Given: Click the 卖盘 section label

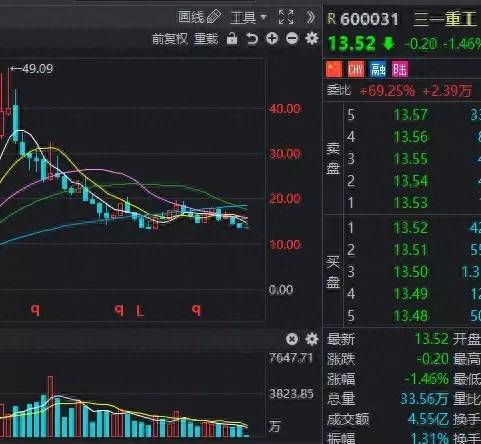Looking at the screenshot, I should pyautogui.click(x=333, y=158).
